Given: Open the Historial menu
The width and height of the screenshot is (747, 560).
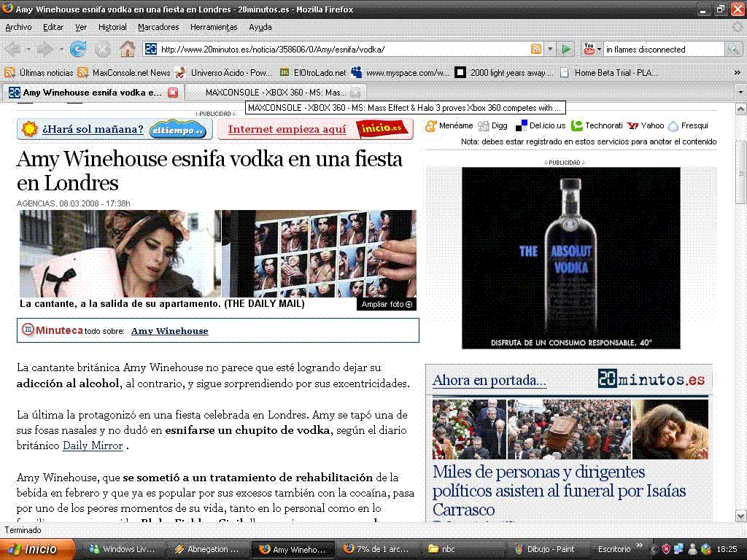Looking at the screenshot, I should coord(112,27).
